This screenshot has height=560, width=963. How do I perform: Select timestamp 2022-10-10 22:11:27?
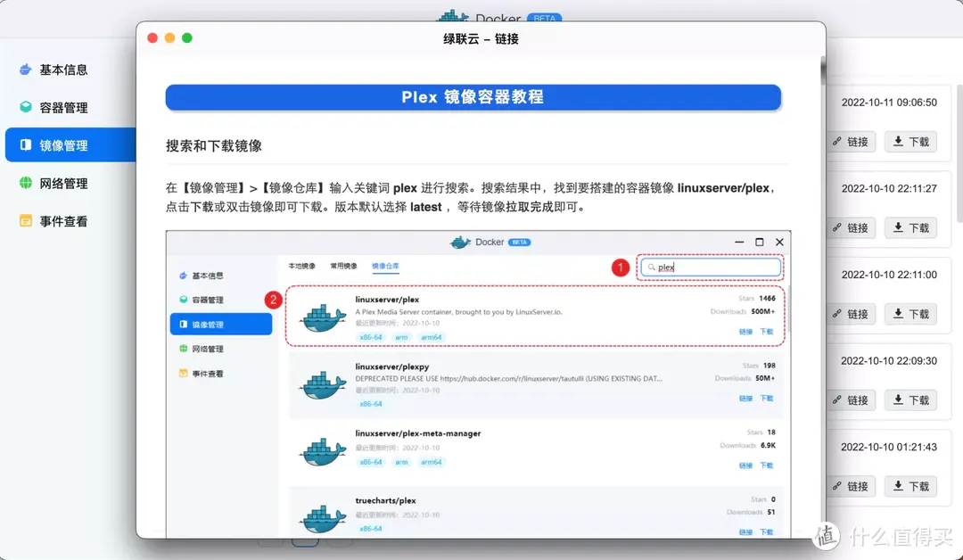click(889, 188)
